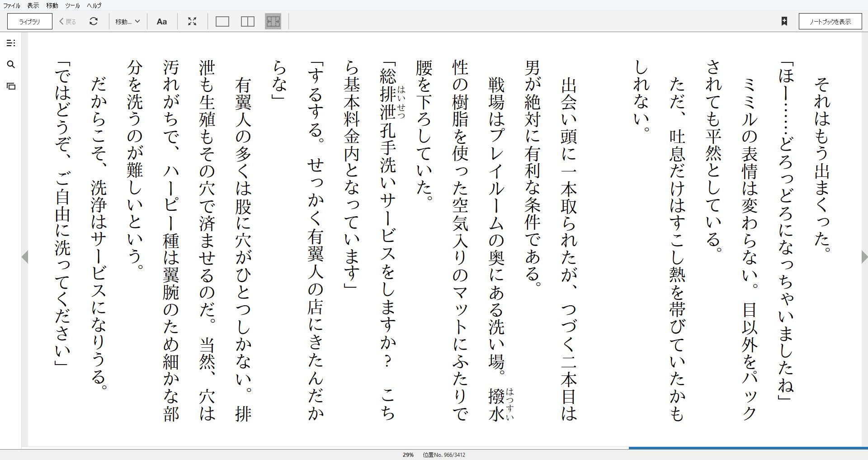Open the Aa font settings

tap(162, 21)
